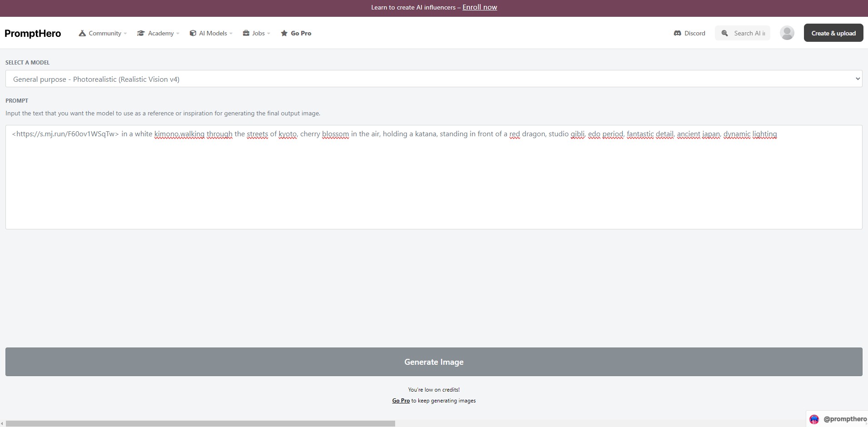868x427 pixels.
Task: Click inside the prompt text area
Action: (x=434, y=177)
